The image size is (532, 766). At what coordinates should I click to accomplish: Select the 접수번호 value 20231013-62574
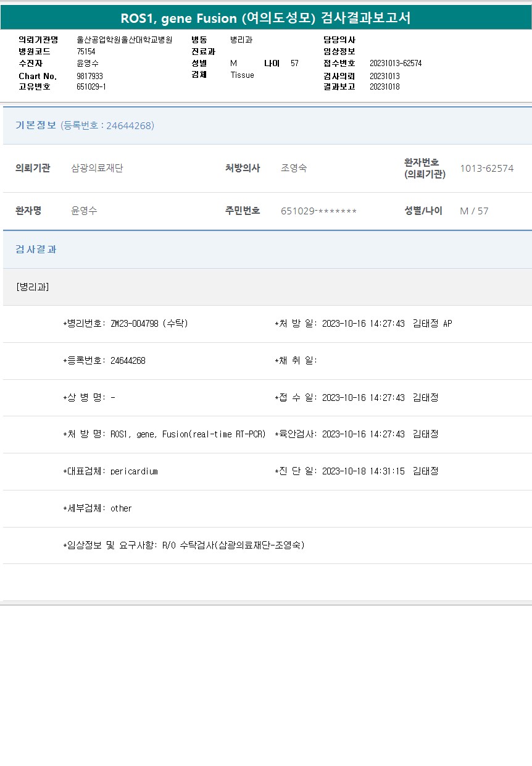pos(396,63)
